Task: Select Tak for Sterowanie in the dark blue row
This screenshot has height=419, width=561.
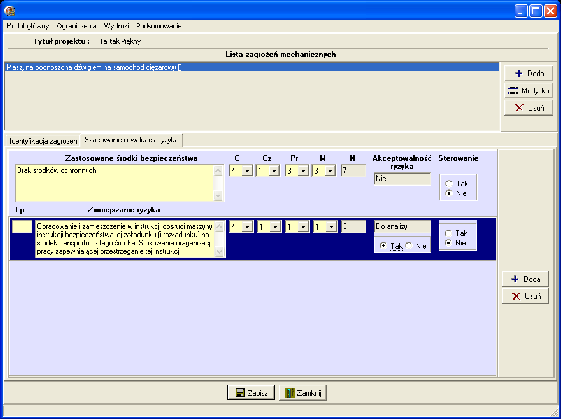Action: pyautogui.click(x=448, y=233)
